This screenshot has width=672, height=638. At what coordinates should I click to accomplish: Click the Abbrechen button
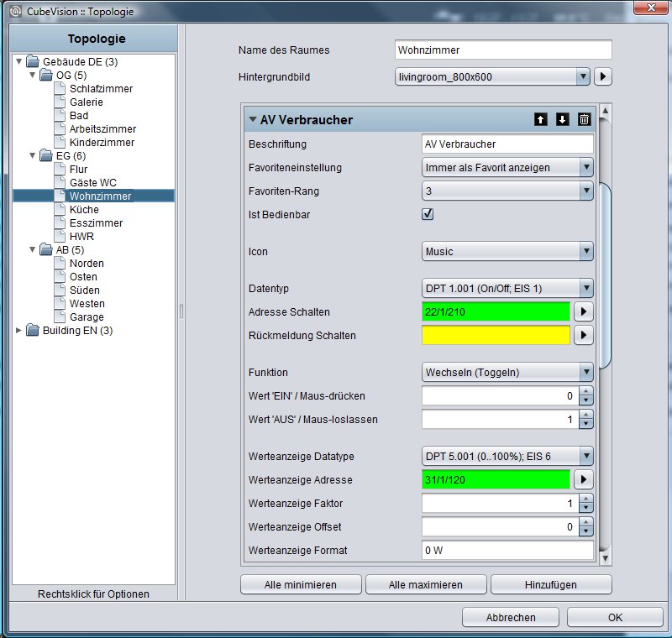point(511,617)
